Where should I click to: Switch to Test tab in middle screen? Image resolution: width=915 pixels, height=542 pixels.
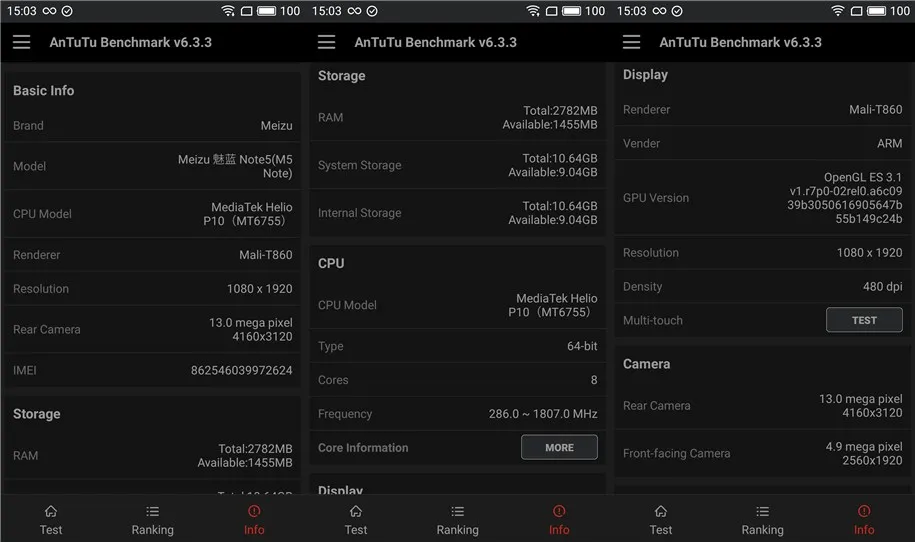coord(355,519)
